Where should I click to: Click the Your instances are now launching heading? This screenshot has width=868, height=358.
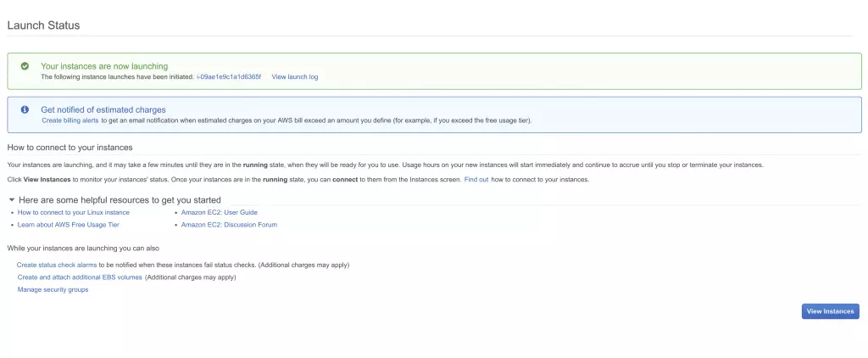click(x=104, y=66)
